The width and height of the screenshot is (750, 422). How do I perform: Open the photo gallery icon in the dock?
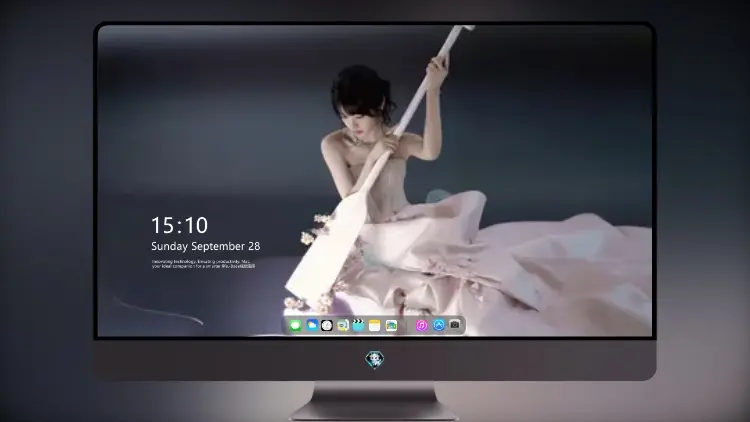click(391, 325)
